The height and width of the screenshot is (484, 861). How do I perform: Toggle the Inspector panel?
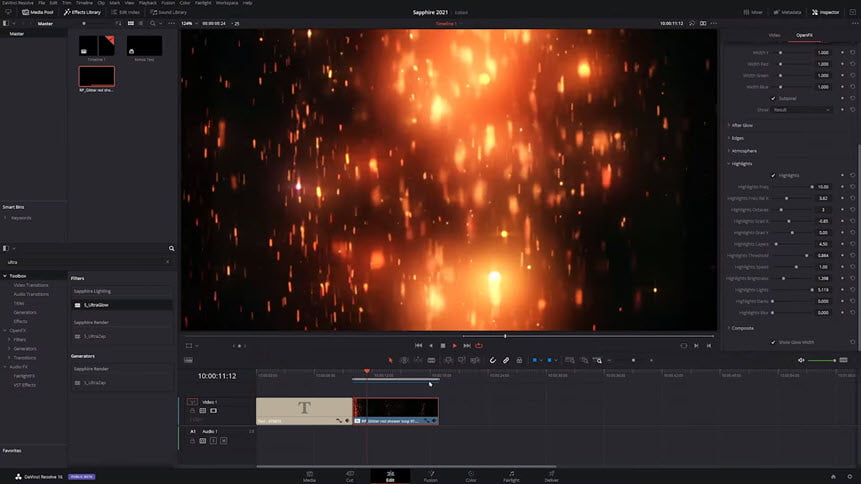click(825, 12)
